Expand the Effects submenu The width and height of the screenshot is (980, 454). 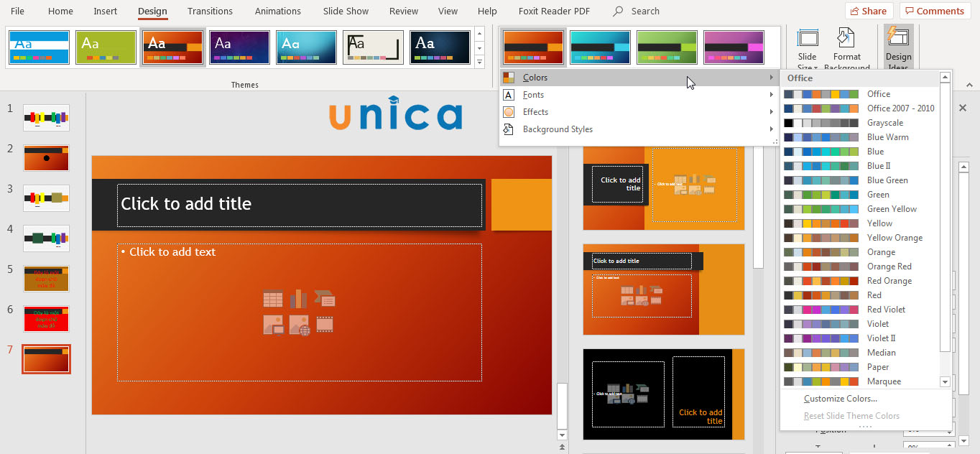pos(639,112)
